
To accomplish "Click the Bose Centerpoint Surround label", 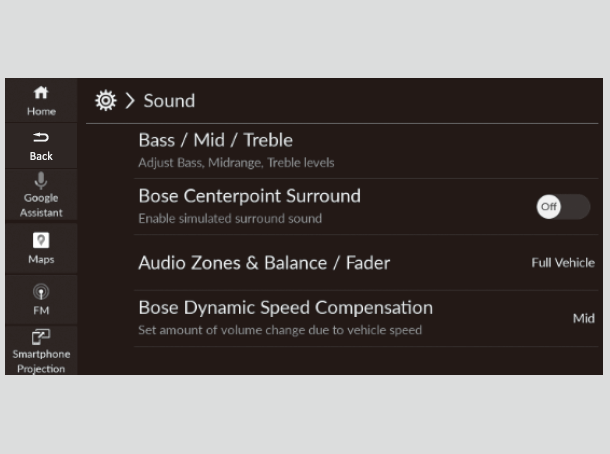I will [x=249, y=196].
